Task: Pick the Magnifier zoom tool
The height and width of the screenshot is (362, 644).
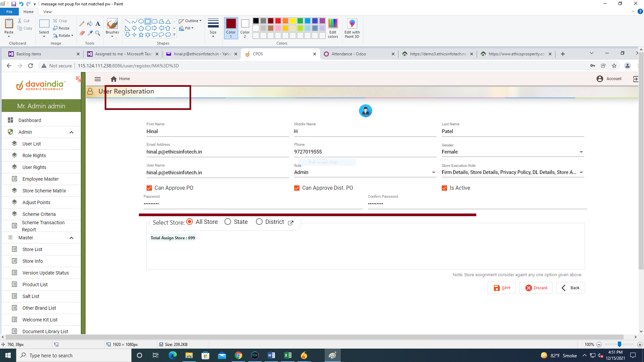Action: pyautogui.click(x=98, y=33)
